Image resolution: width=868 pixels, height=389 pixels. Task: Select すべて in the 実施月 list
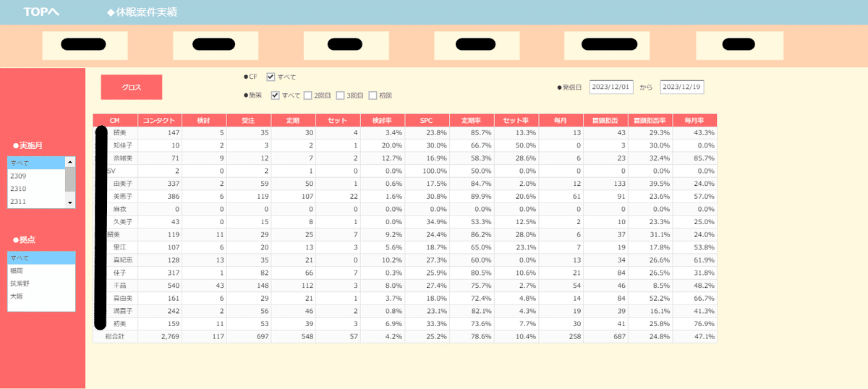[x=36, y=163]
